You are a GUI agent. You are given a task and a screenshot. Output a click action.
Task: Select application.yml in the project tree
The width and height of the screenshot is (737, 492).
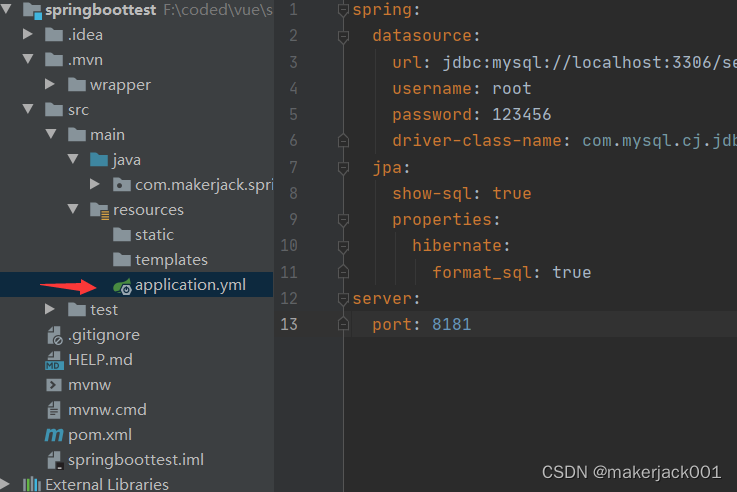(190, 285)
